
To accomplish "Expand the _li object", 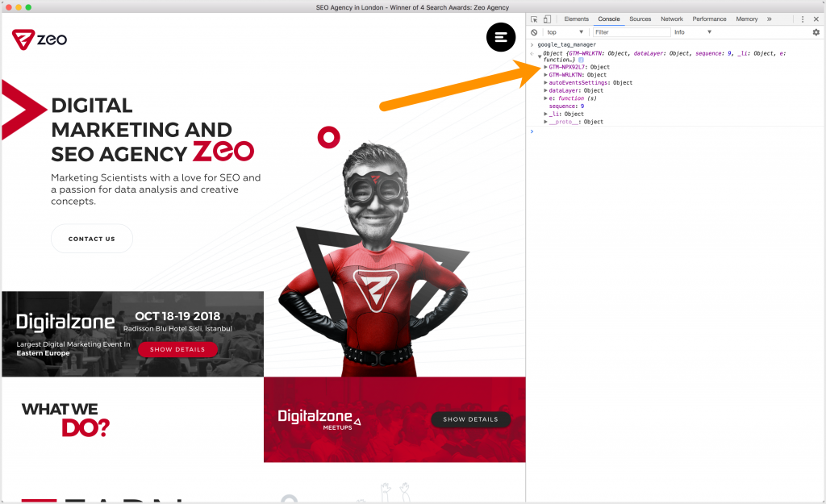I will click(x=546, y=114).
